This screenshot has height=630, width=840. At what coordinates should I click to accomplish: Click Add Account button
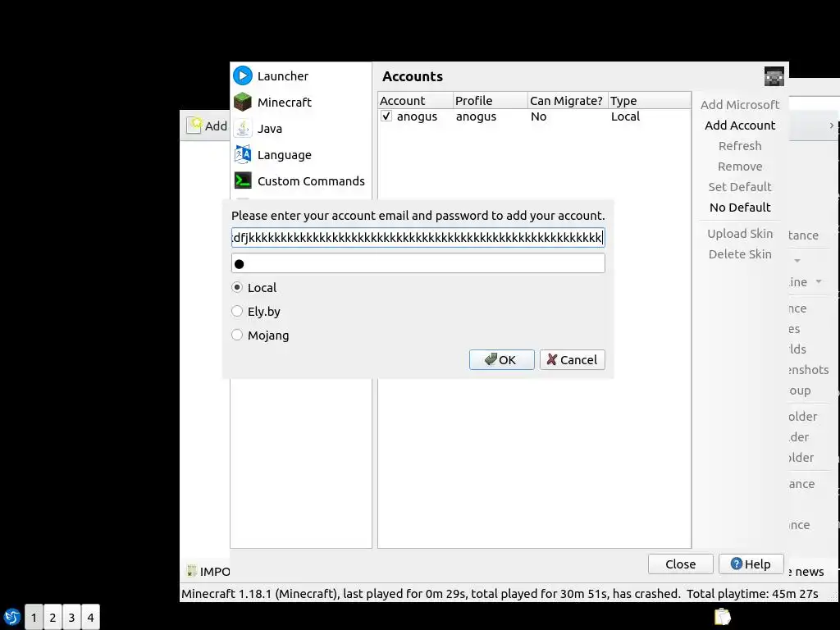pos(740,126)
